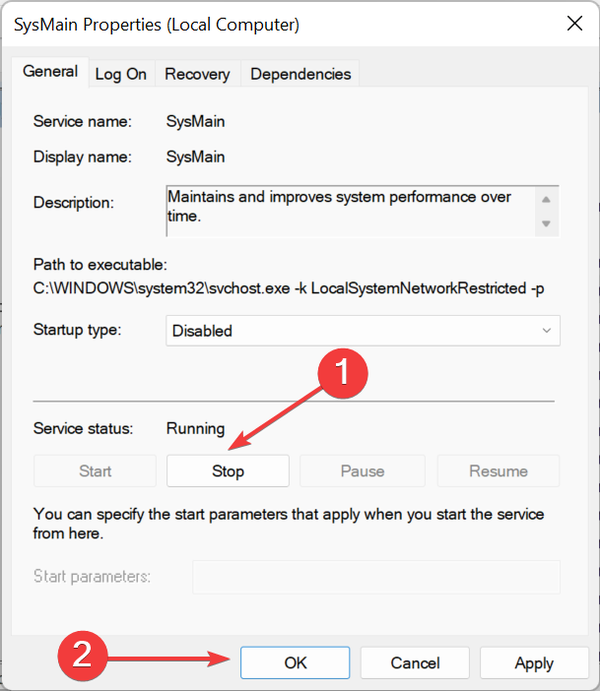Open the Dependencies tab
The width and height of the screenshot is (600, 691).
pos(300,74)
